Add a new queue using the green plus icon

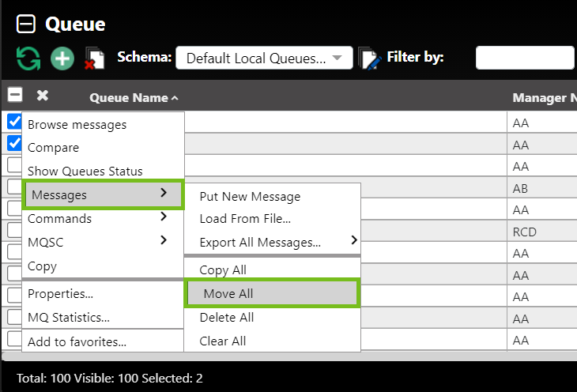pos(62,58)
